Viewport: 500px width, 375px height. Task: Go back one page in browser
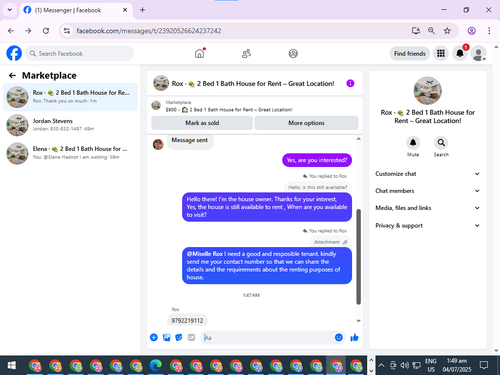(x=11, y=31)
